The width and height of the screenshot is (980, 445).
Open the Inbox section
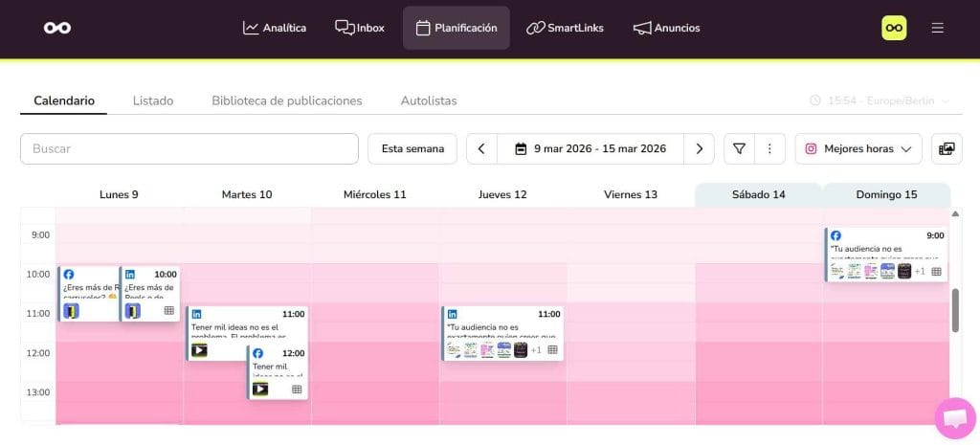point(360,28)
